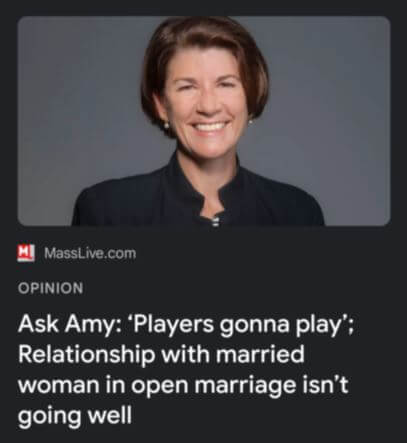Click the red MassLive logo icon

click(x=26, y=253)
